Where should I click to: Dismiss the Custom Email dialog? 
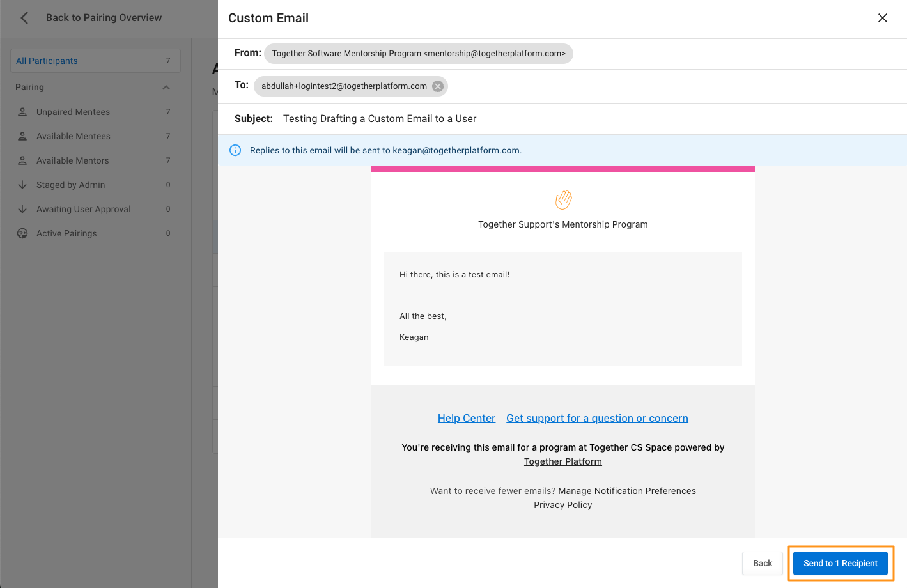click(x=883, y=18)
